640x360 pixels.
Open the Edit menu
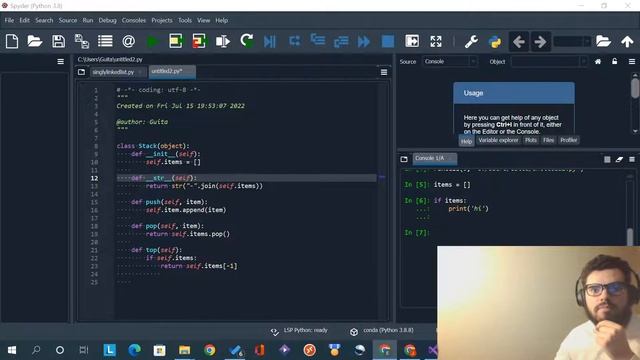click(24, 20)
